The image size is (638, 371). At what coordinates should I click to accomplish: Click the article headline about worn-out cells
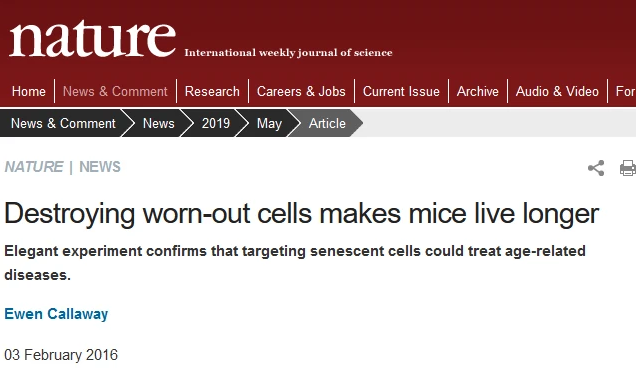point(302,214)
